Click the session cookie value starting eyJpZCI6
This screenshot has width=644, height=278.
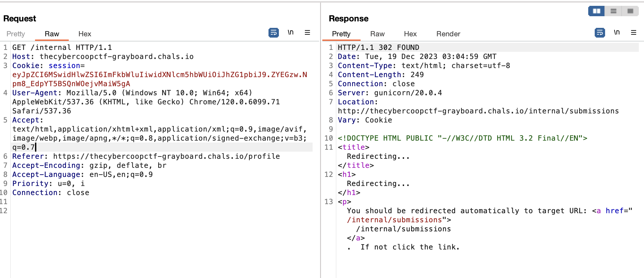click(160, 79)
